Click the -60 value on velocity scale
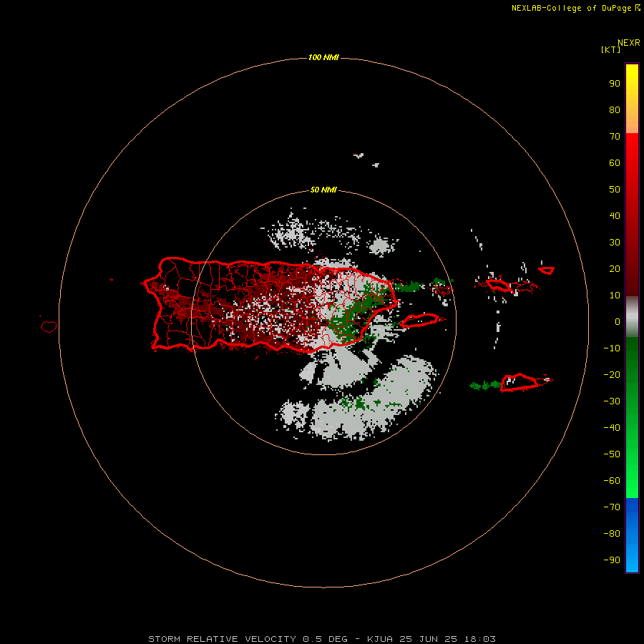The height and width of the screenshot is (644, 644). [612, 481]
